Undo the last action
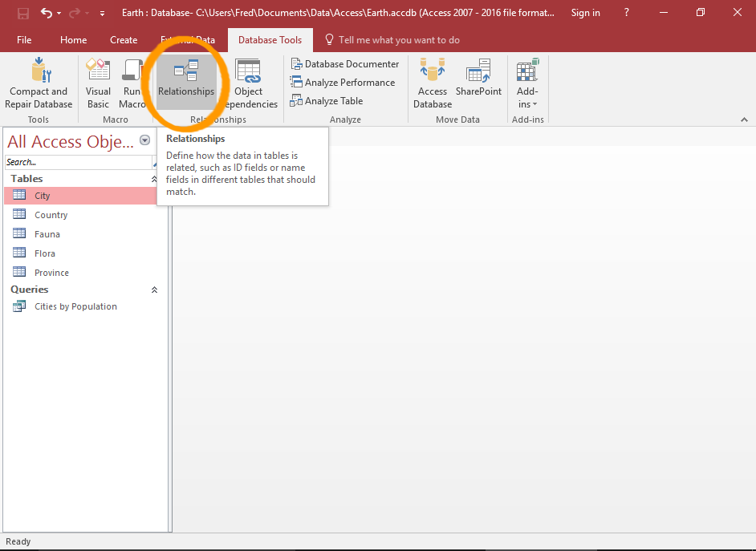Viewport: 756px width, 551px height. click(47, 13)
